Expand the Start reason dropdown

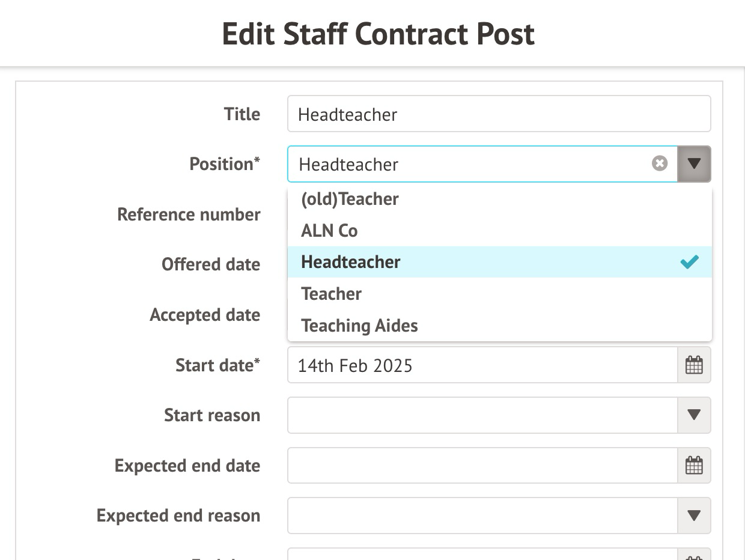pyautogui.click(x=694, y=415)
